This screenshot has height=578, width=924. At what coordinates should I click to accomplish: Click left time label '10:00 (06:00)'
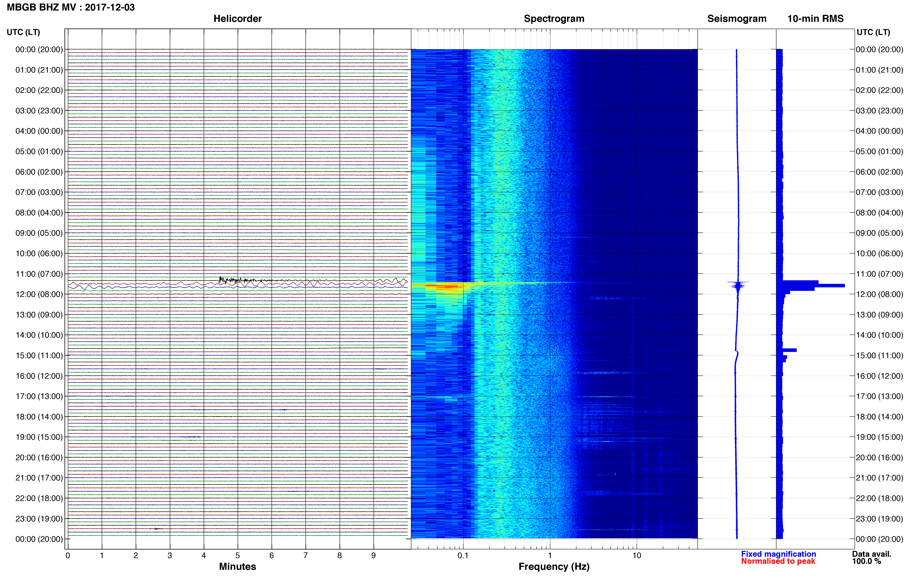[x=39, y=253]
